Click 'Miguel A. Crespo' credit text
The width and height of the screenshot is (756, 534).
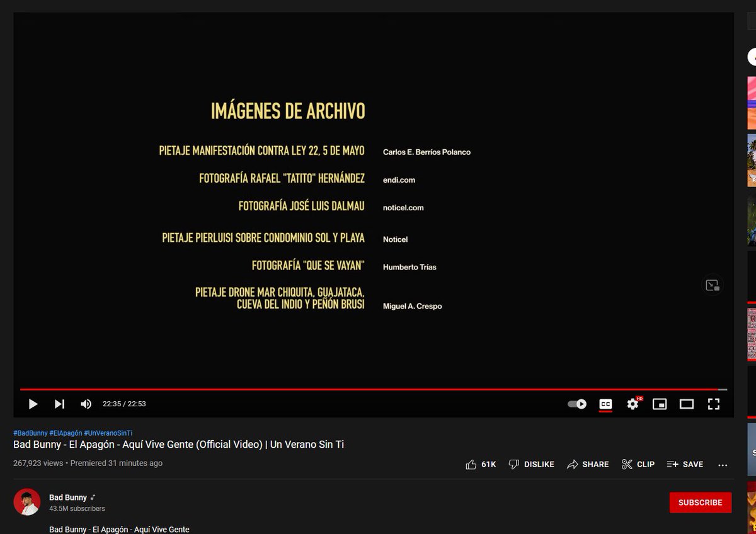(412, 306)
